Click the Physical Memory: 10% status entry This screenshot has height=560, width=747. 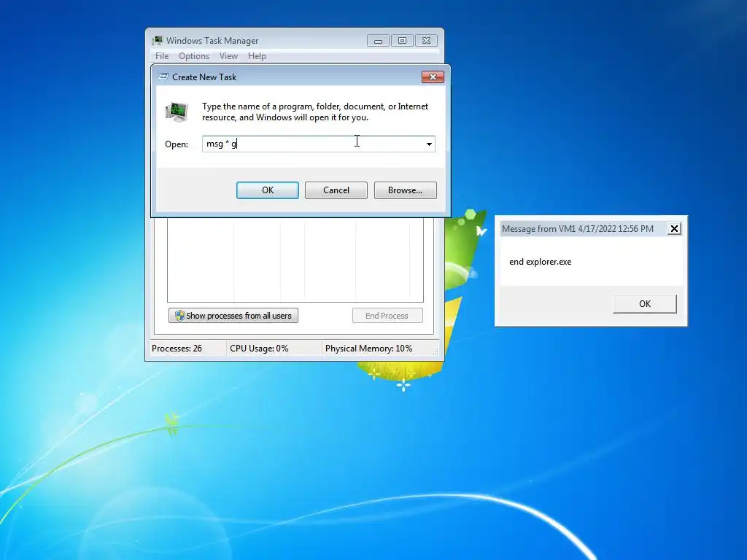pyautogui.click(x=368, y=348)
